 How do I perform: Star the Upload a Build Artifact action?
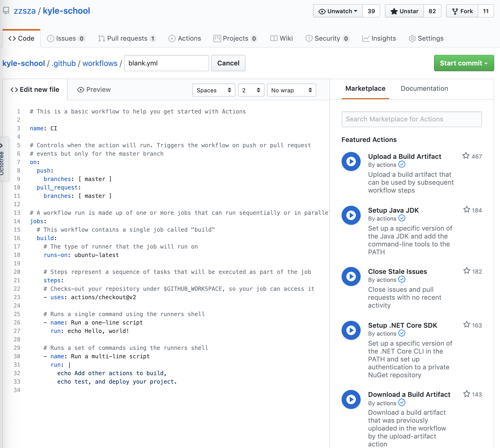pos(466,156)
